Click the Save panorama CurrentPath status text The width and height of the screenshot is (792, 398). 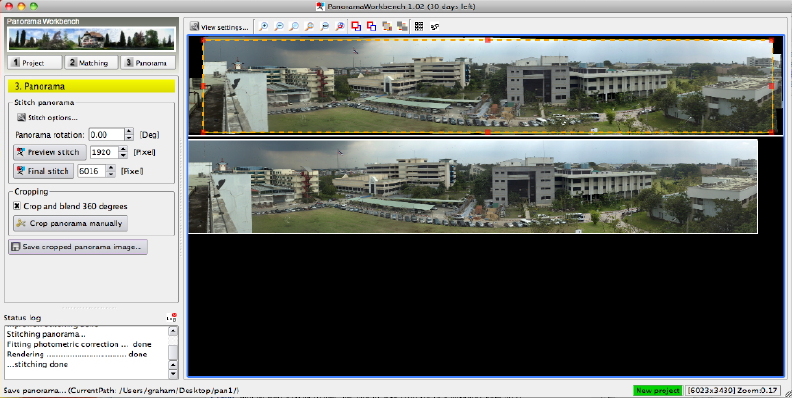(121, 390)
